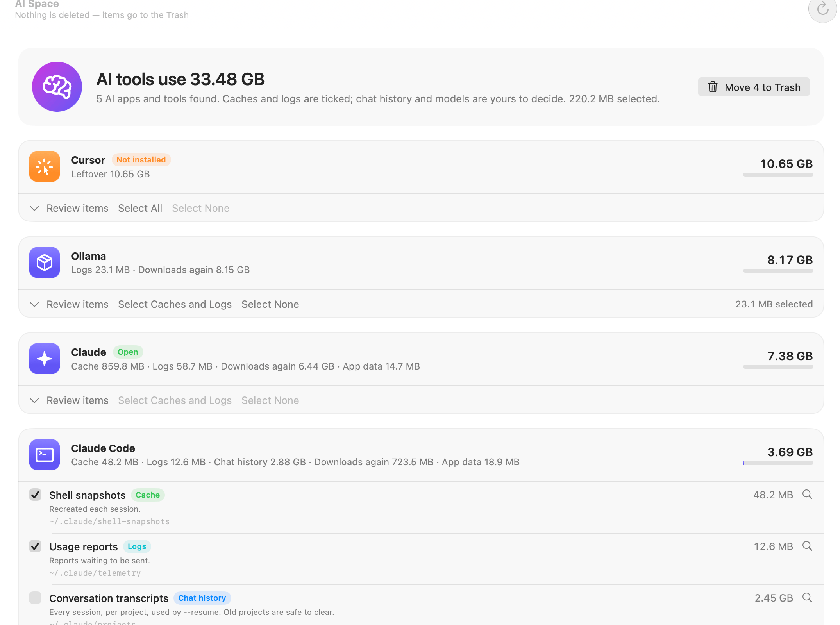Click Move 4 to Trash button

(x=754, y=87)
